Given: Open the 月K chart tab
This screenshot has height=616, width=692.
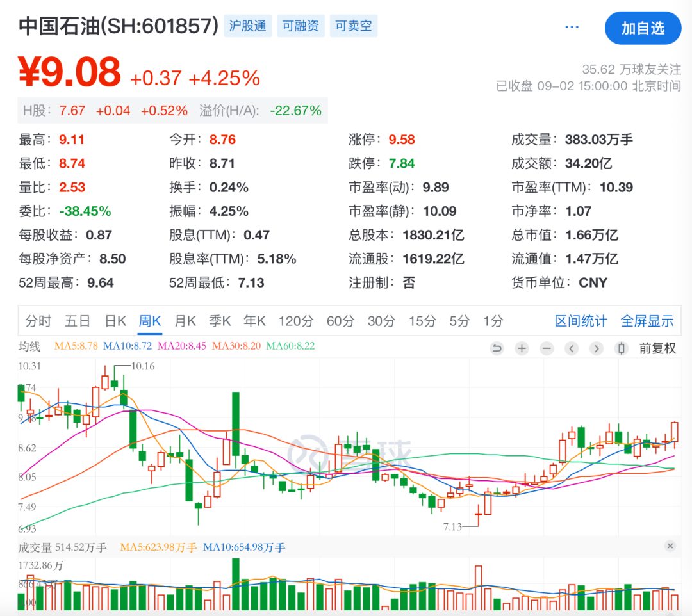Looking at the screenshot, I should point(185,321).
